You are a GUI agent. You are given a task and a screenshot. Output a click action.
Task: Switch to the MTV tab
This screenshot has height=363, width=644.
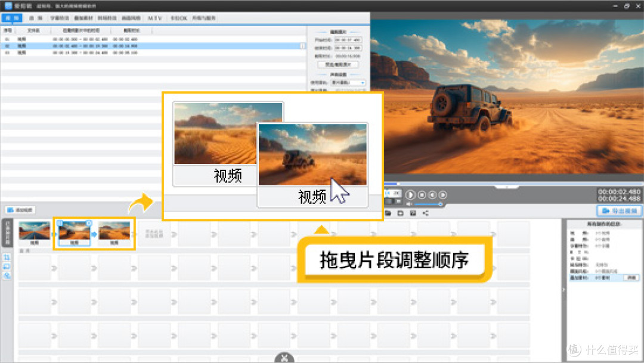[x=155, y=18]
